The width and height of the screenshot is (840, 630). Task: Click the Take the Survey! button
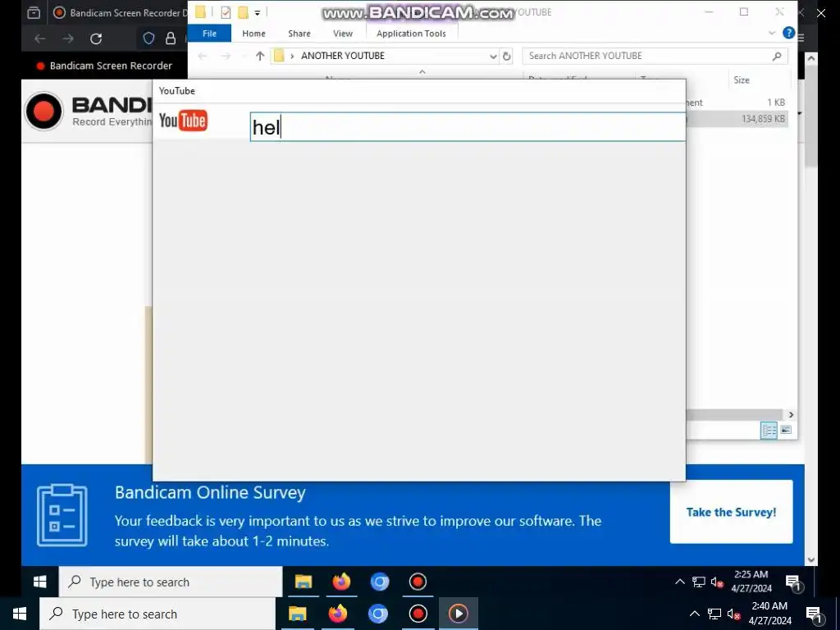pos(731,512)
